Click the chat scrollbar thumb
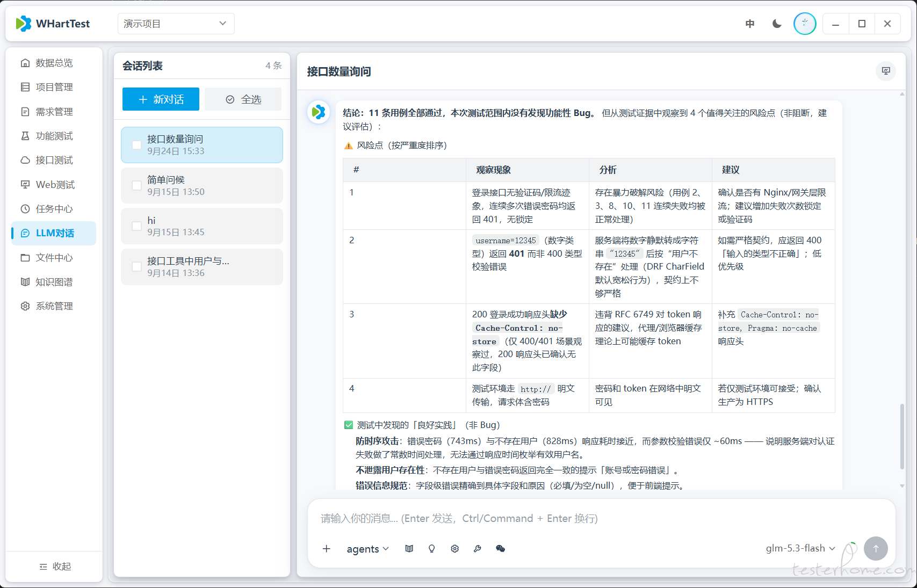 coord(902,436)
